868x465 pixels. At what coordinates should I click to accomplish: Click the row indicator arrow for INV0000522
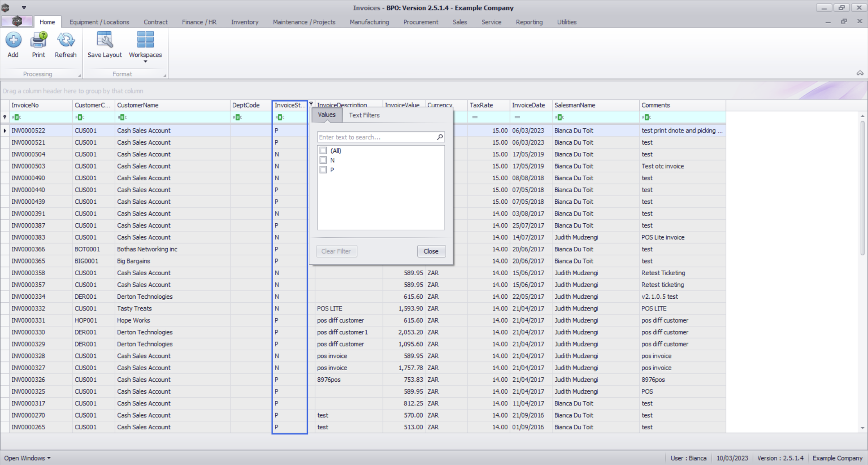(x=5, y=131)
